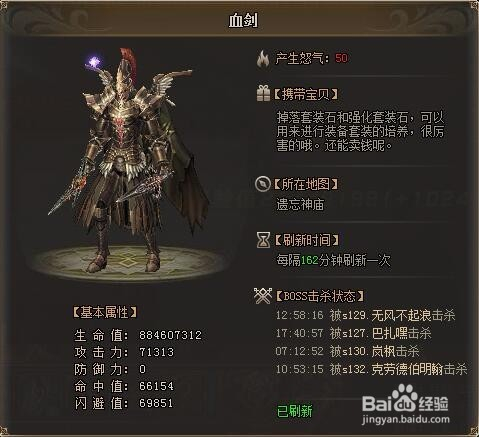Click kill record by s127.巴扎嘿
479x437 pixels.
354,333
